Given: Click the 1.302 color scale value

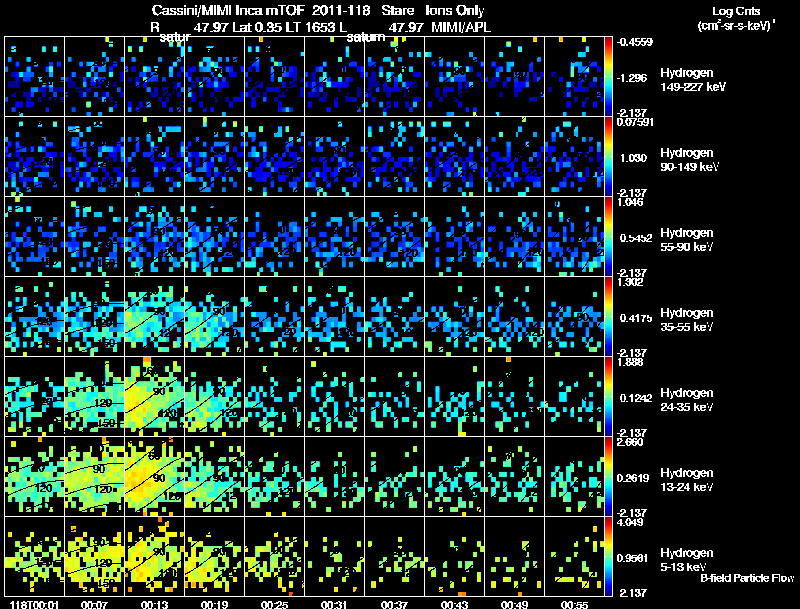Looking at the screenshot, I should click(630, 282).
